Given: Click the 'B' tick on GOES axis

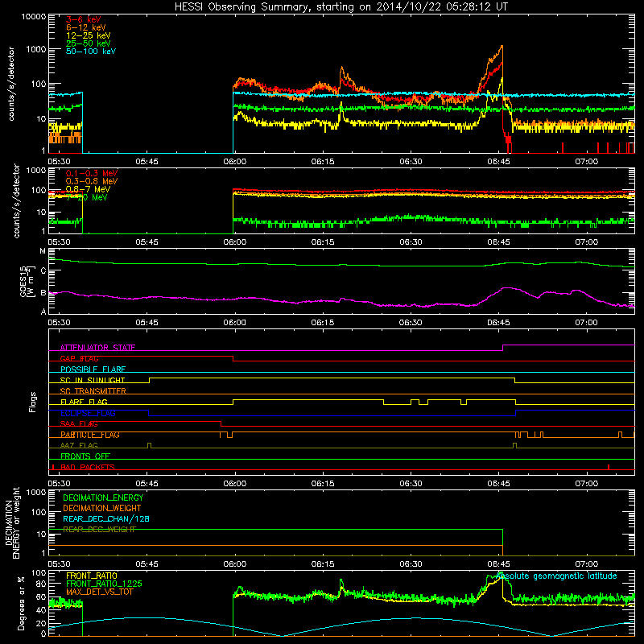Looking at the screenshot, I should pos(43,293).
